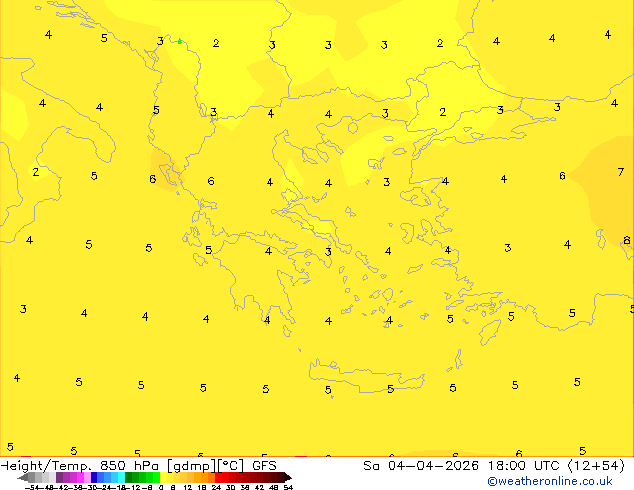634x490 pixels.
Task: Click the '8' temperature value at the right edge
Action: [x=627, y=240]
